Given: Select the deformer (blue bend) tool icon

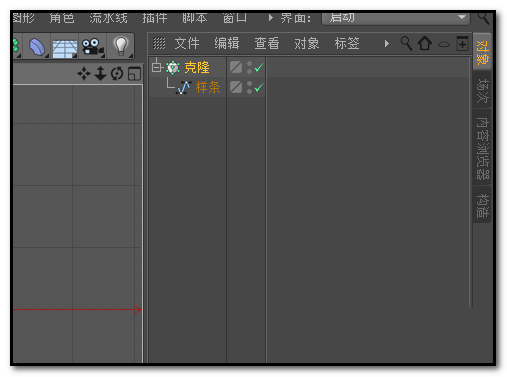Looking at the screenshot, I should click(x=37, y=46).
